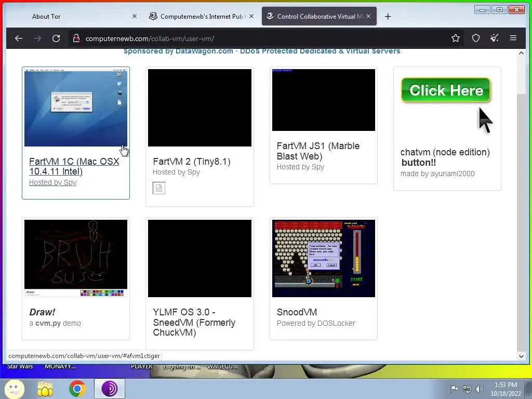Viewport: 532px width, 399px height.
Task: Click Hosted by Spy under FartVM 1C
Action: 52,182
